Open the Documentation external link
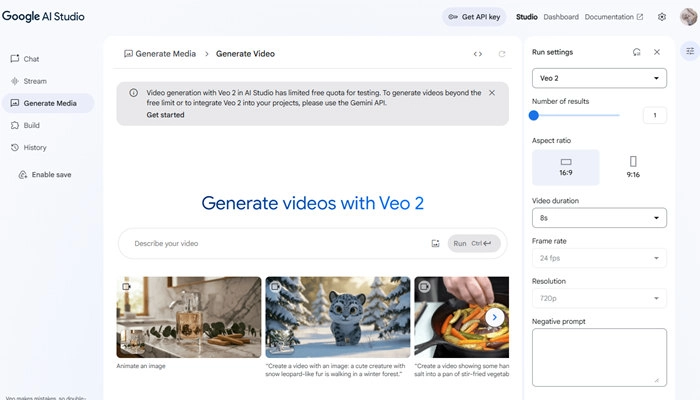 (614, 17)
